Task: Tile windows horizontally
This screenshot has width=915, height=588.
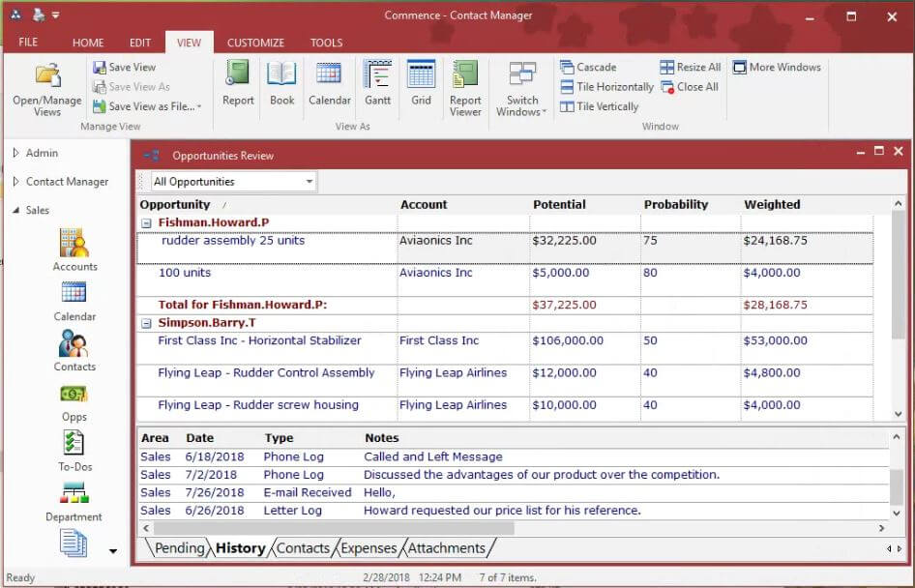Action: tap(606, 87)
